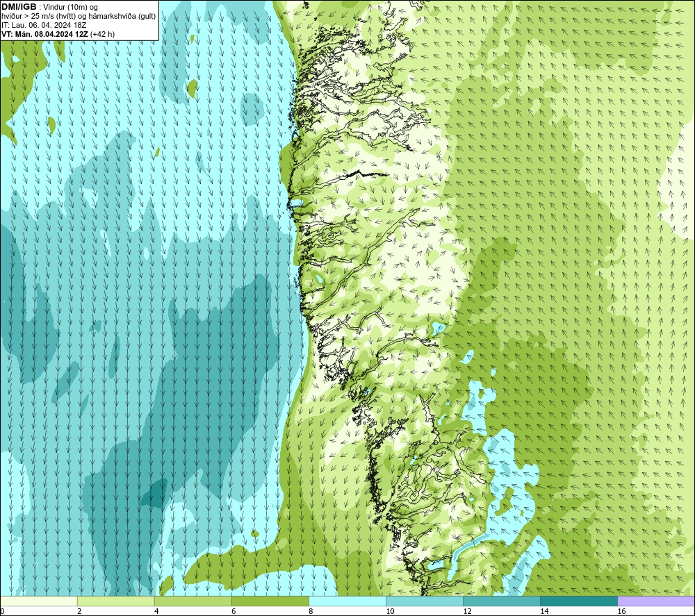Screen dimensions: 695x616
Task: Click the 4–6 m/s green legend swatch
Action: pyautogui.click(x=193, y=601)
